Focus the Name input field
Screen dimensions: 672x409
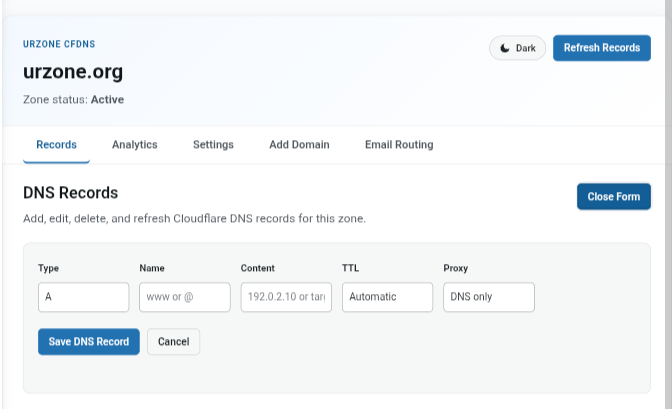(x=185, y=297)
